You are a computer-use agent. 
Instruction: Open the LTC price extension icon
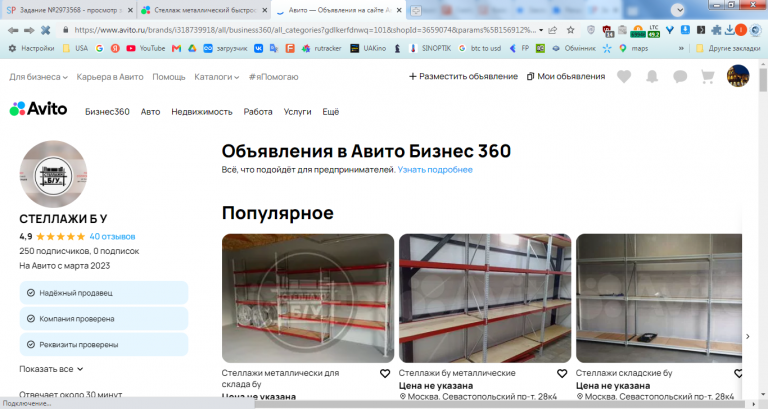pos(654,31)
